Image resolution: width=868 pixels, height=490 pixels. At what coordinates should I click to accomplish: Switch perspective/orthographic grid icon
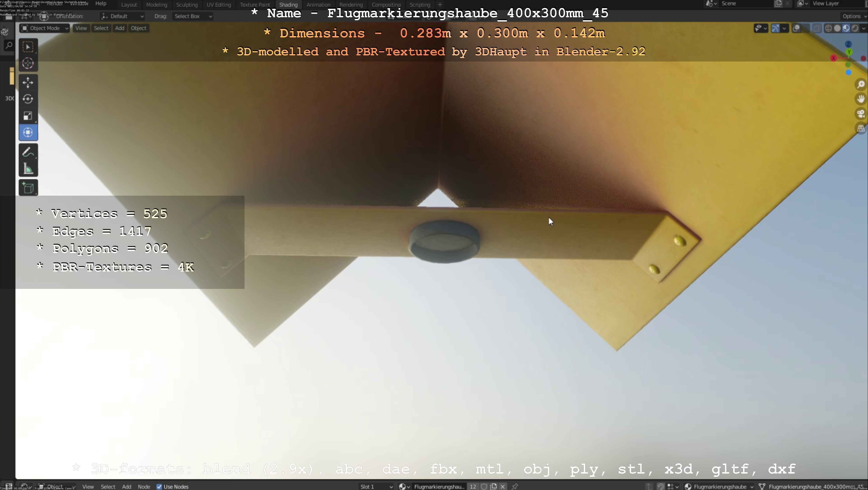861,129
